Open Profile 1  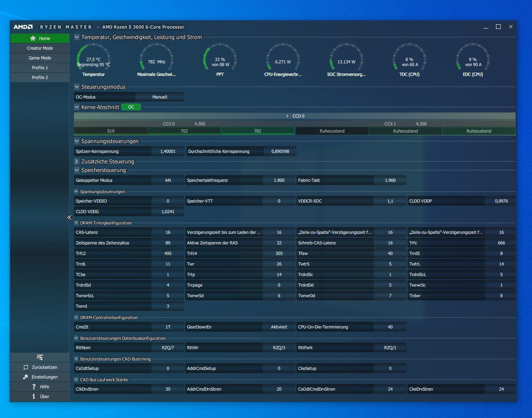40,68
